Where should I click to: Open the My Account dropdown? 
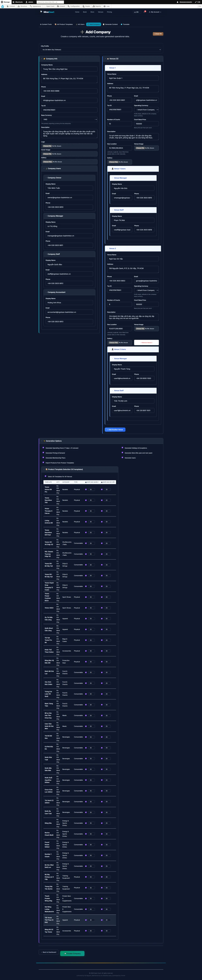pyautogui.click(x=155, y=12)
